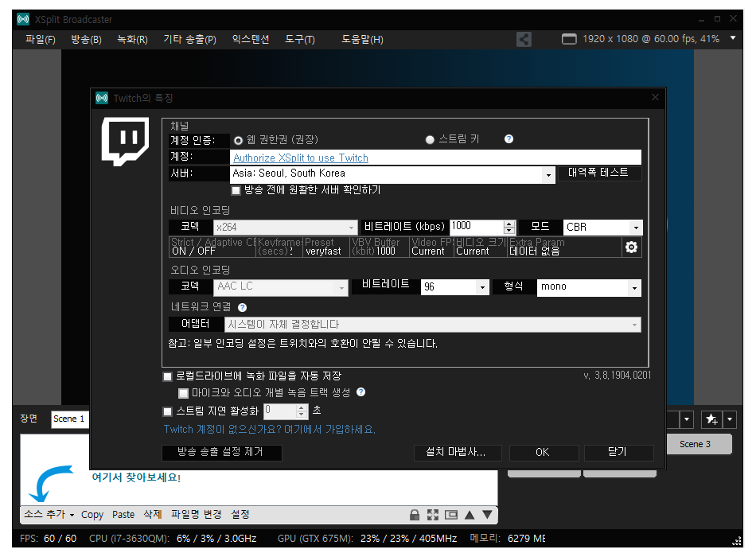Move the source down with the down arrow
This screenshot has width=756, height=557.
click(488, 515)
